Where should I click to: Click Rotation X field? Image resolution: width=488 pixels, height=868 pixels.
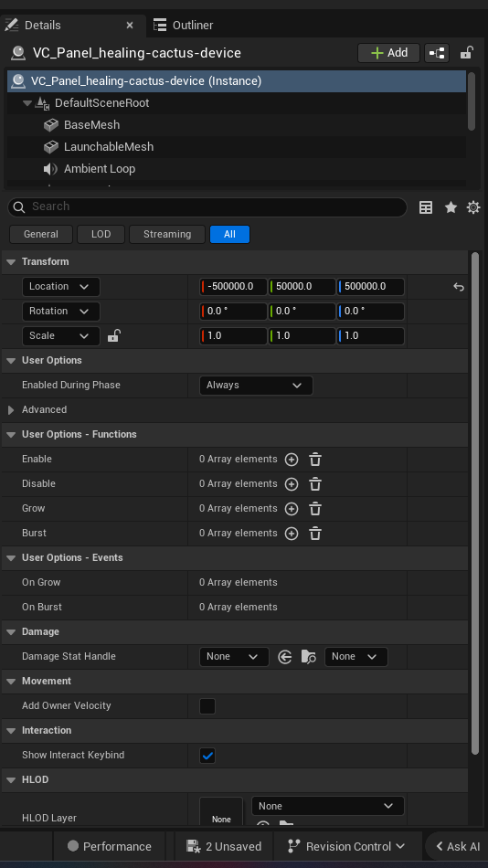(x=233, y=311)
